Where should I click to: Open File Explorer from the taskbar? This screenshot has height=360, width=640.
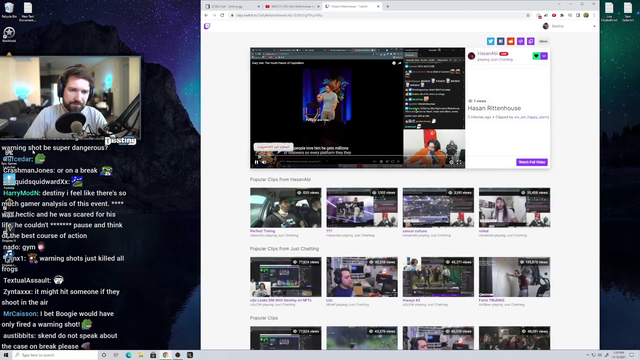[141, 355]
